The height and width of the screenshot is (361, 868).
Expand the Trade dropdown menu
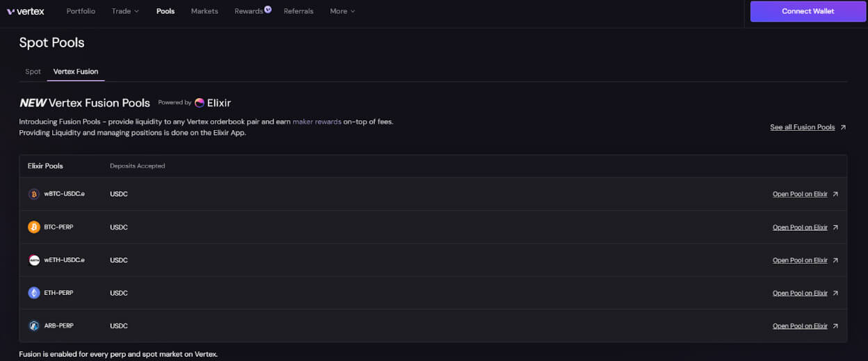[125, 11]
